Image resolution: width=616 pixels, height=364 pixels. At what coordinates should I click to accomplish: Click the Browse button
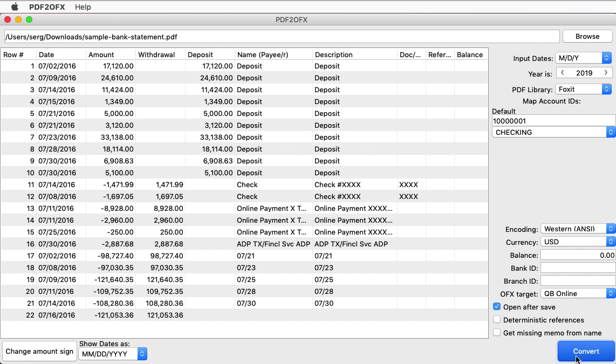587,37
